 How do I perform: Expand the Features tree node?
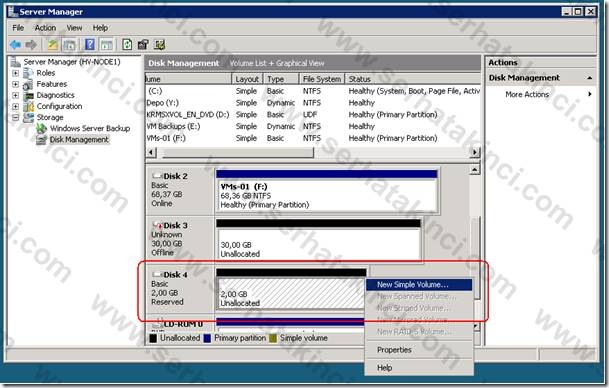click(x=15, y=84)
